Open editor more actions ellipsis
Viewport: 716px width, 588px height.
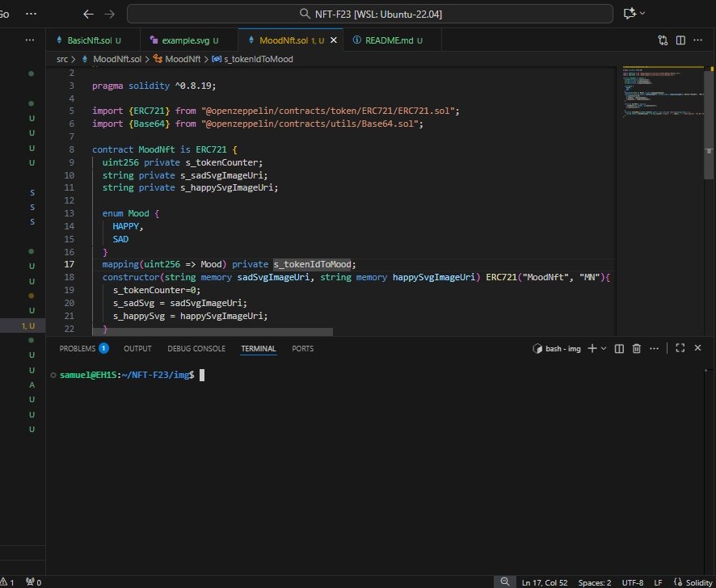click(x=697, y=40)
